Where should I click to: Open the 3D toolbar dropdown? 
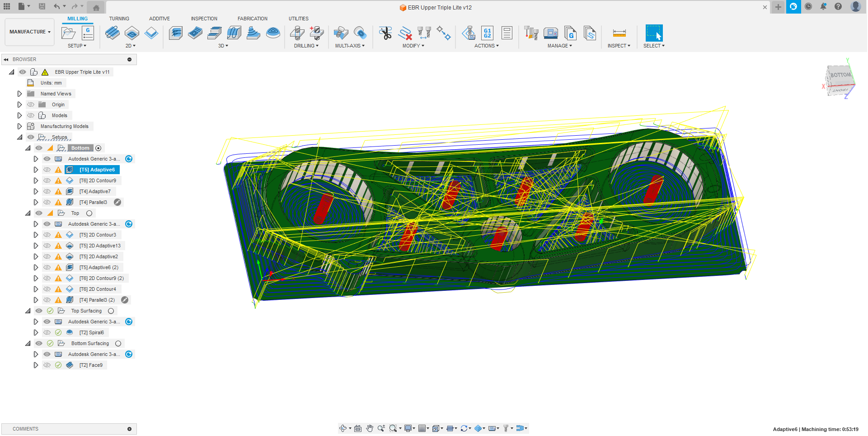point(223,46)
